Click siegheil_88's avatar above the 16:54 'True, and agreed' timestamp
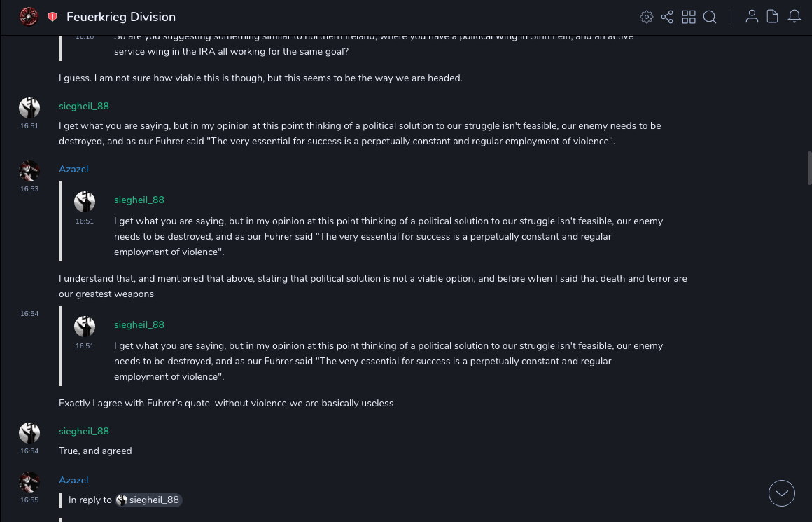This screenshot has width=812, height=522. tap(29, 433)
